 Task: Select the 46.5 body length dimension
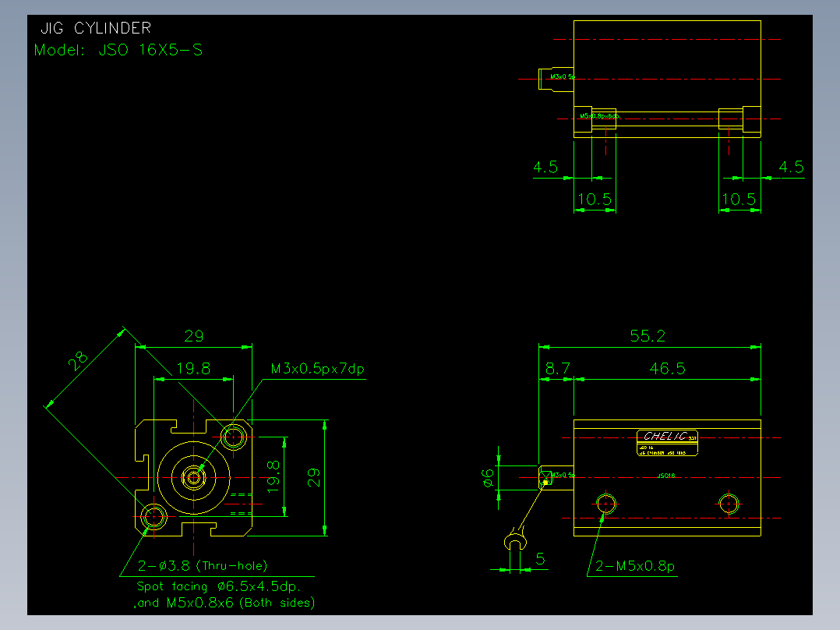pyautogui.click(x=667, y=368)
